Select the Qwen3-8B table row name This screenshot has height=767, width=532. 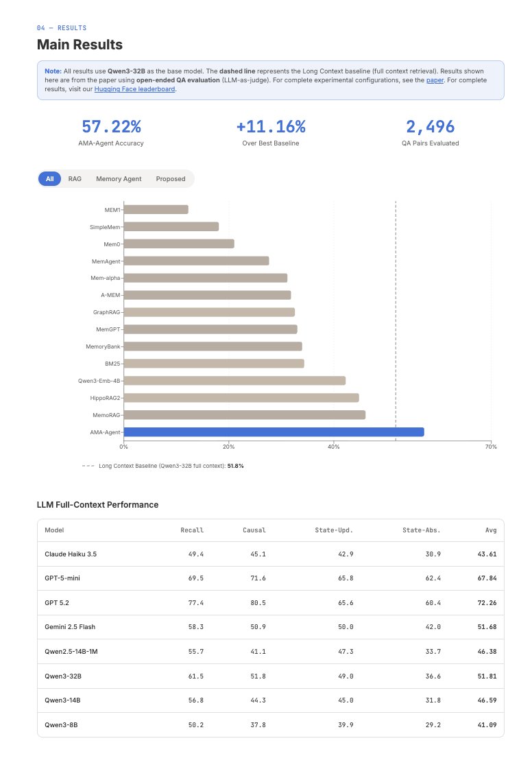pyautogui.click(x=61, y=725)
